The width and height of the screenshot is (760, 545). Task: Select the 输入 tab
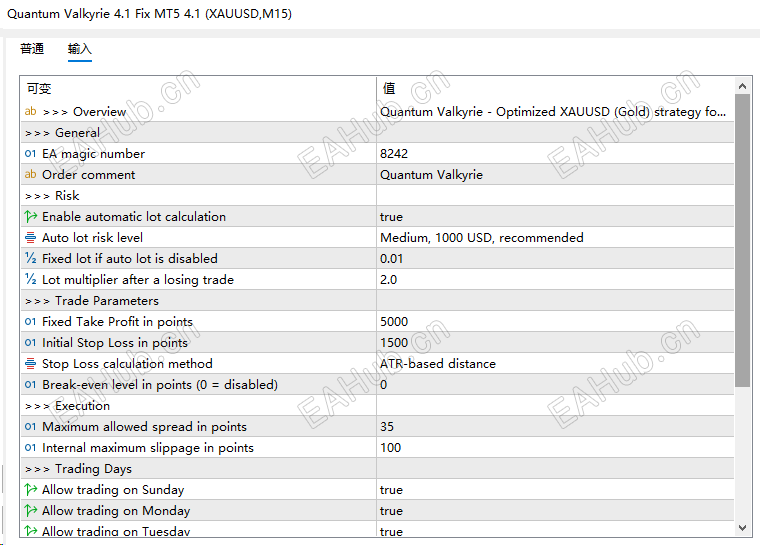[x=79, y=49]
